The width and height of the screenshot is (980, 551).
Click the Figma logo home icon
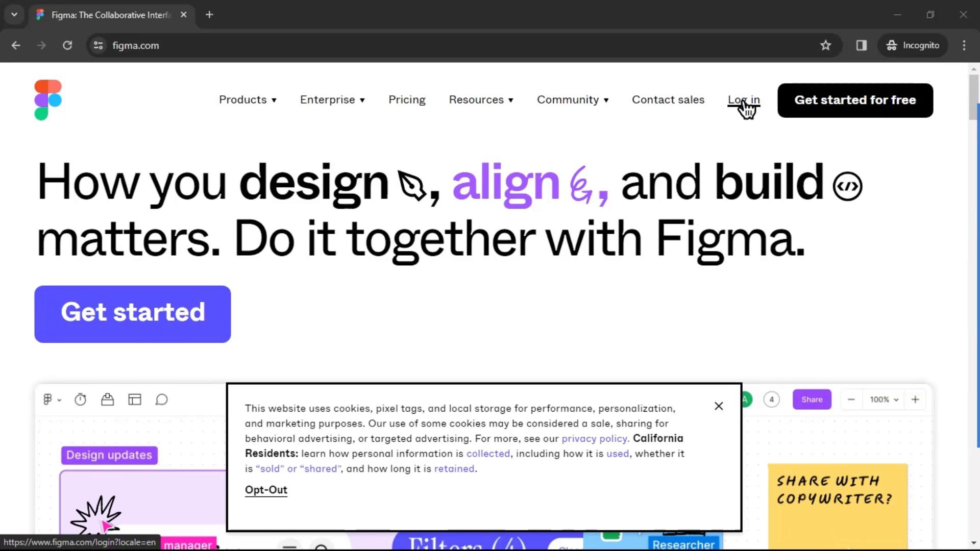tap(48, 99)
